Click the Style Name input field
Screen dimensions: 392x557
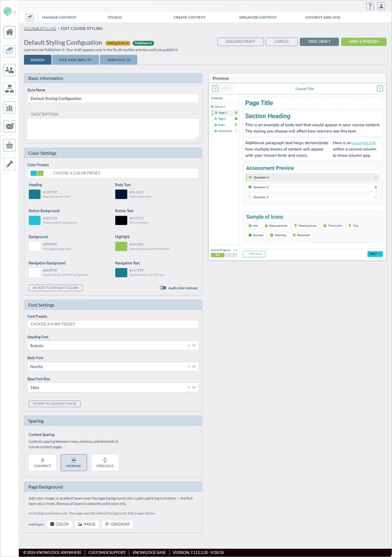113,98
